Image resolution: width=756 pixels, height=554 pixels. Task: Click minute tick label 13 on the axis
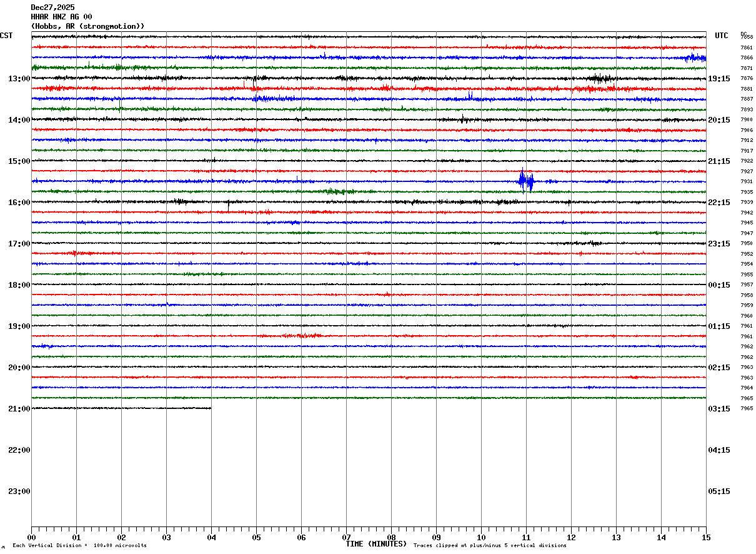(616, 538)
